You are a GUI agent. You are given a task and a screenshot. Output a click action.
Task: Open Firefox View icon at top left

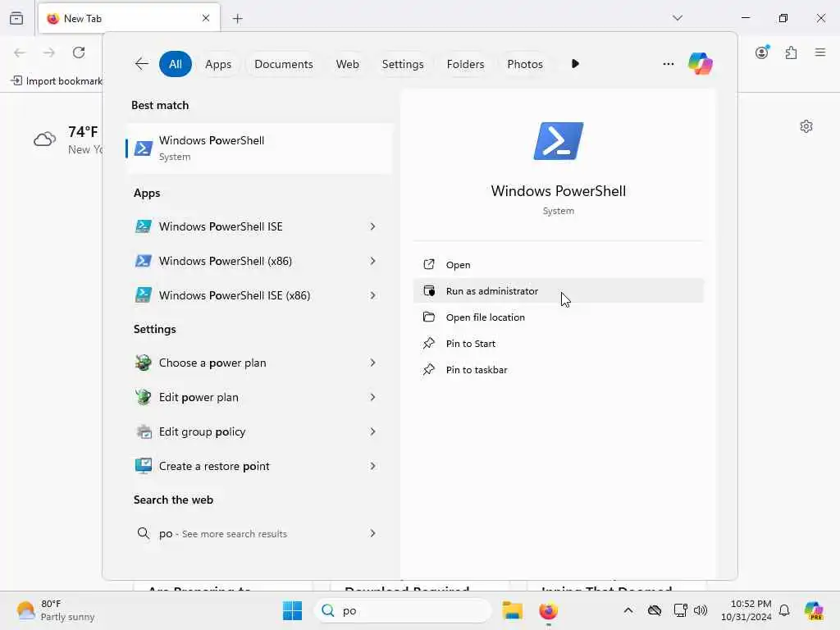[x=16, y=18]
